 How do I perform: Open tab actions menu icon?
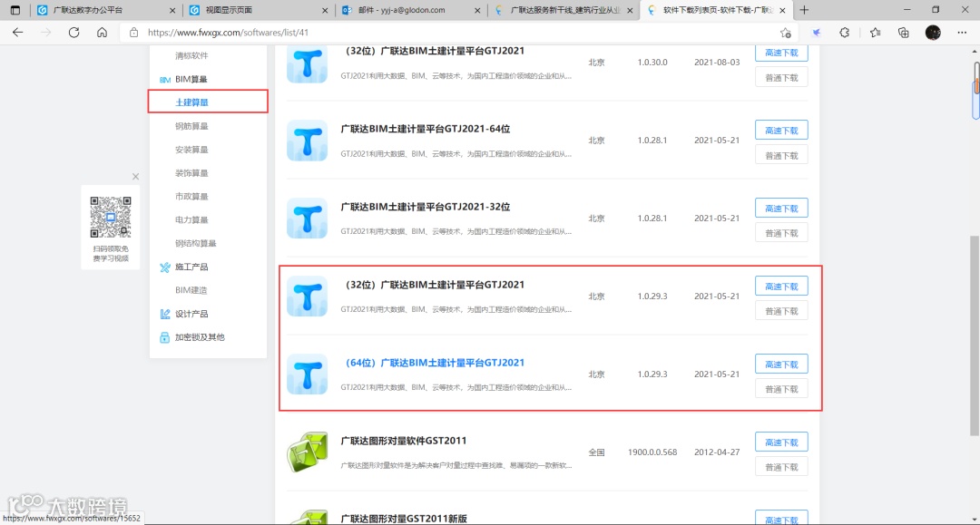(x=15, y=10)
